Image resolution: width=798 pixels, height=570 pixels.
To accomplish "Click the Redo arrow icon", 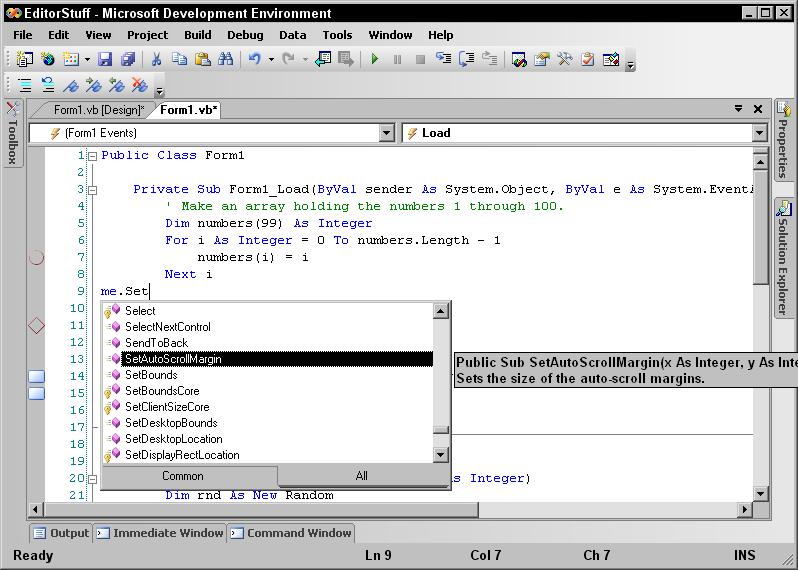I will 288,59.
